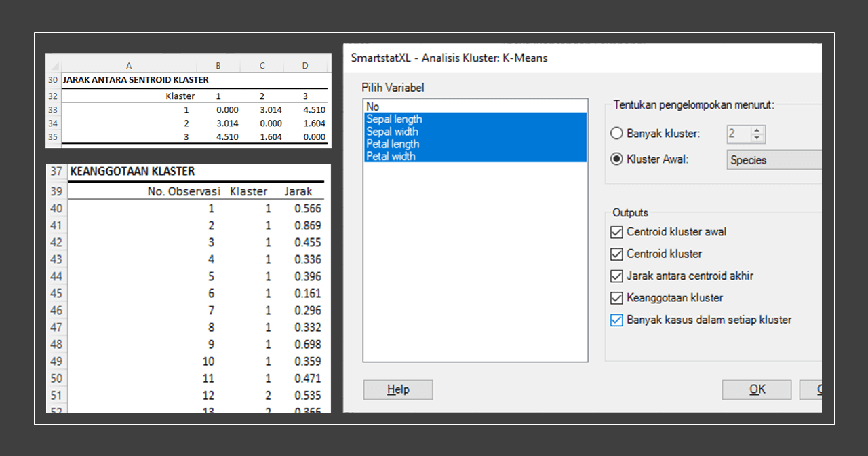This screenshot has width=868, height=456.
Task: Increase cluster count with up spinner arrow
Action: (757, 130)
